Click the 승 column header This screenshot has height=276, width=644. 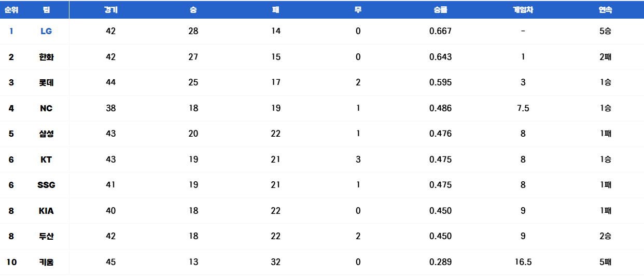coord(193,10)
